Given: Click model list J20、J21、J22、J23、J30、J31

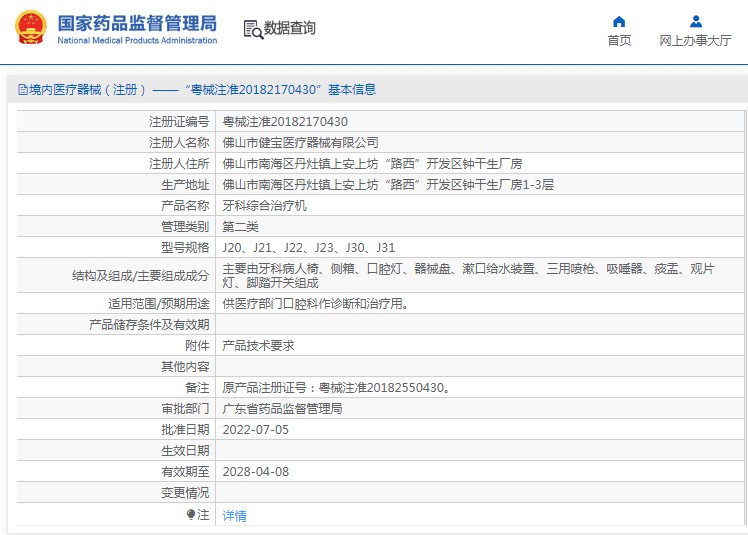Looking at the screenshot, I should 309,248.
